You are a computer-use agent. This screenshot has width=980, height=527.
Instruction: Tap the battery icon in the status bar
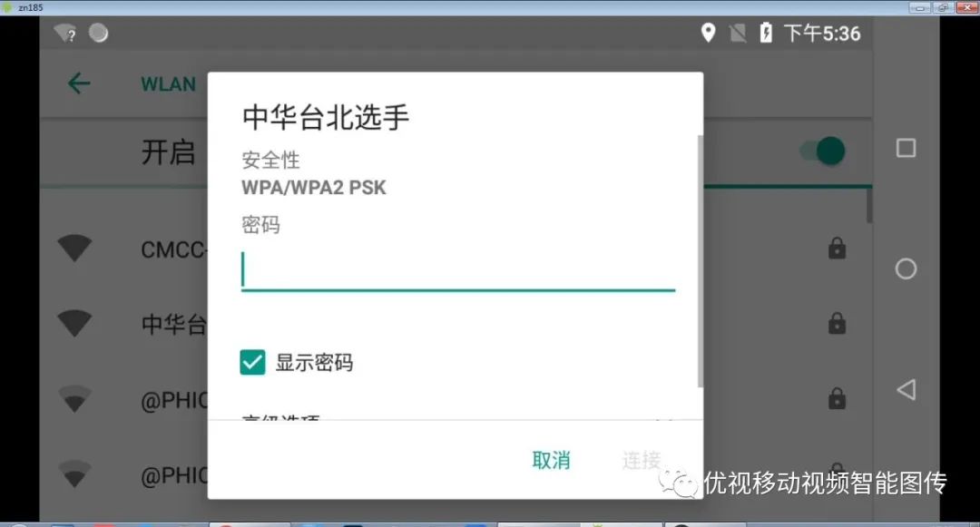coord(767,33)
